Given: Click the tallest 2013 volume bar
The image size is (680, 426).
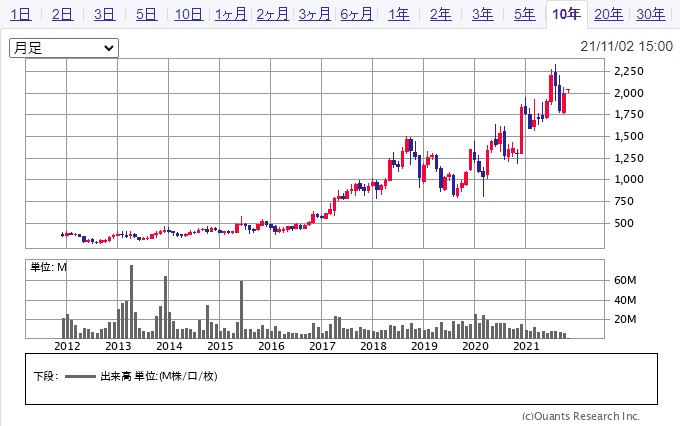Looking at the screenshot, I should 131,301.
